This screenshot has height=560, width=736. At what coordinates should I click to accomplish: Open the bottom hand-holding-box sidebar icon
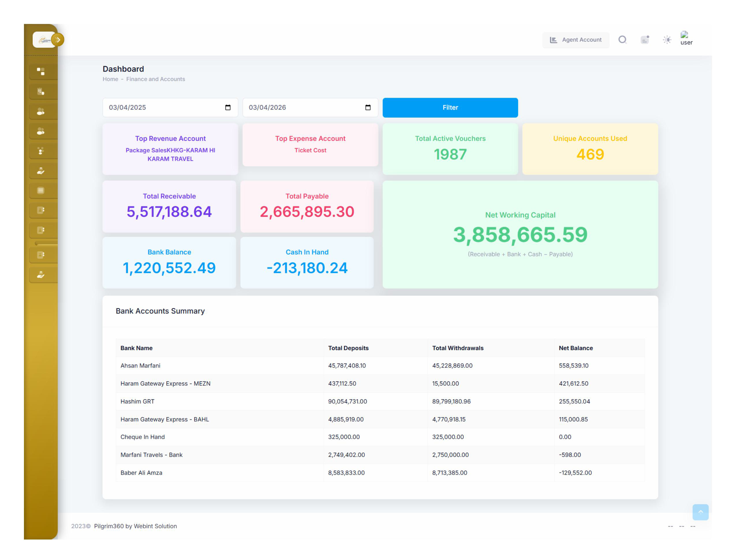click(41, 275)
